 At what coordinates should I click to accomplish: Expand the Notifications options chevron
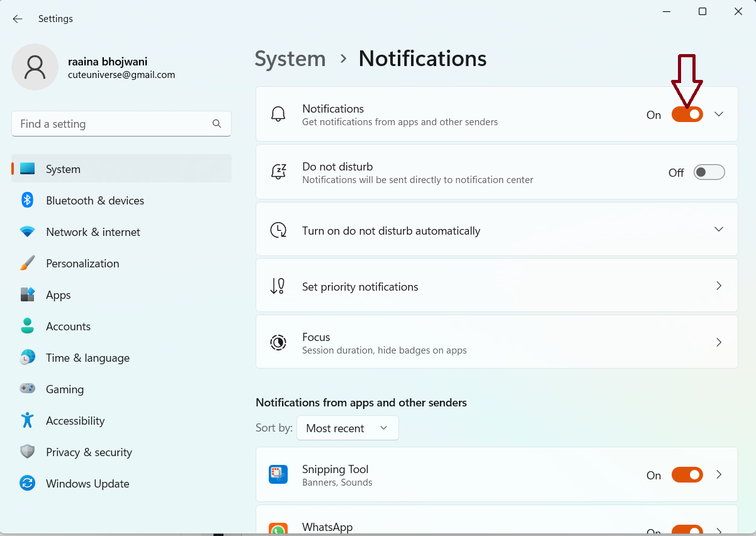coord(719,114)
